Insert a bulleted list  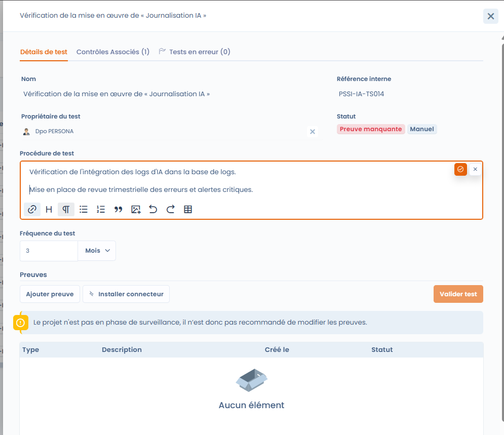(84, 210)
